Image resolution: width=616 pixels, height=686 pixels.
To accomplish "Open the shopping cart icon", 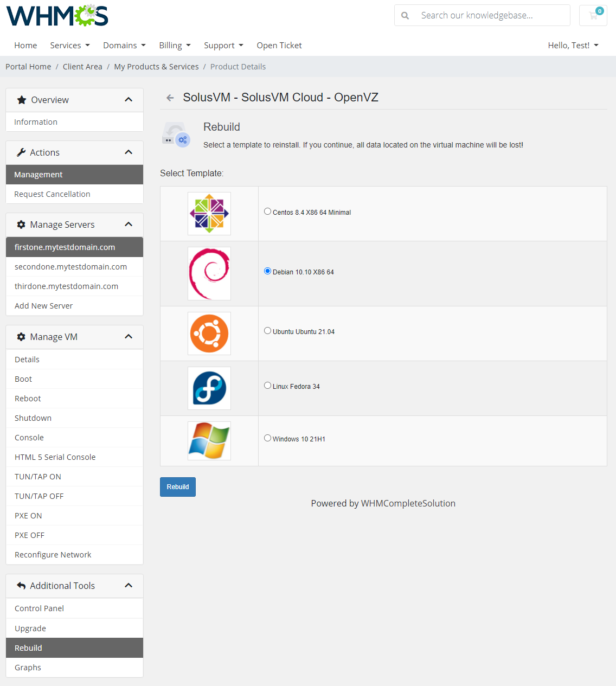I will pyautogui.click(x=593, y=15).
